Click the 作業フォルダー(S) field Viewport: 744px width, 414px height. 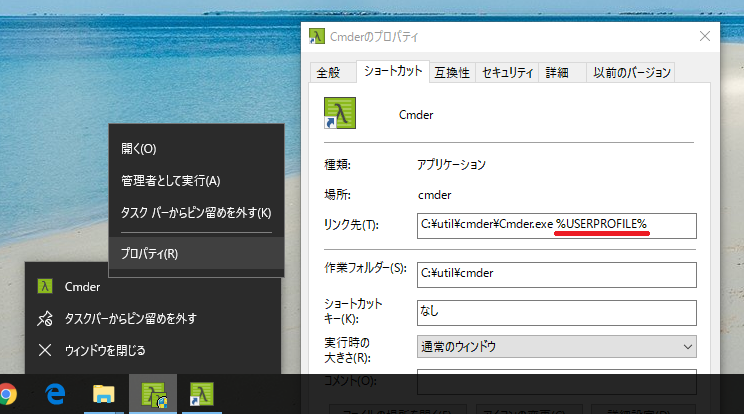click(557, 275)
